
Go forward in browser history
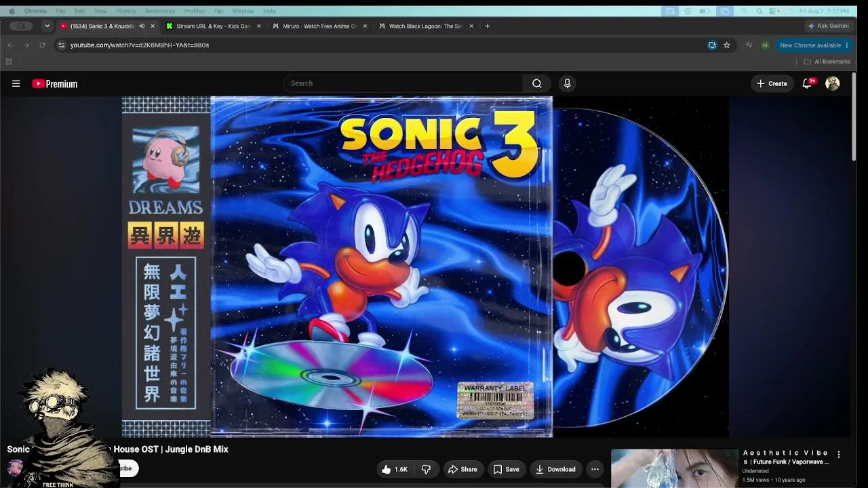pos(26,45)
